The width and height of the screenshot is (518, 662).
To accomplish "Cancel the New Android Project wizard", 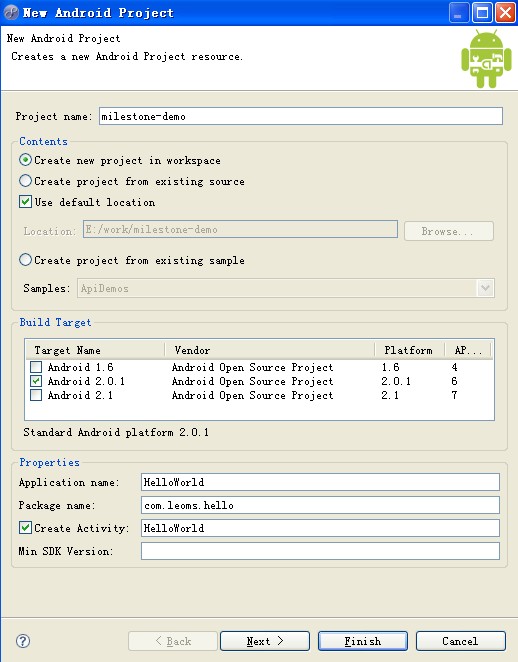I will (x=461, y=641).
